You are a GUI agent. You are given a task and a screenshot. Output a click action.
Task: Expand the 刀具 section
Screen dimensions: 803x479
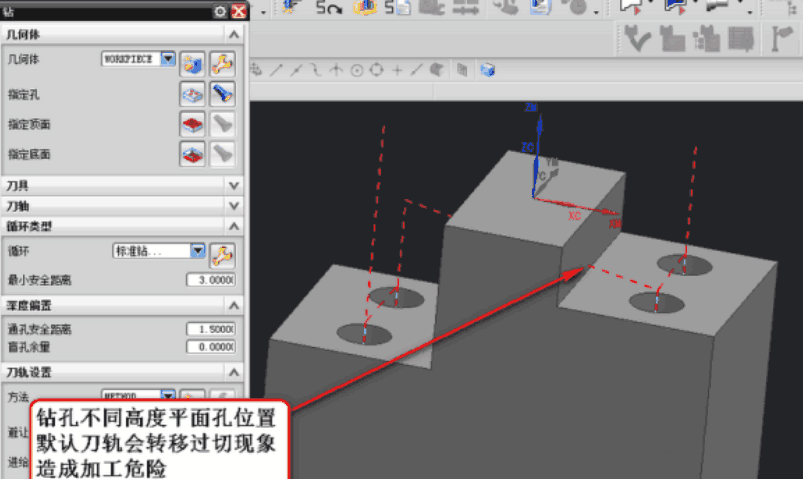pyautogui.click(x=234, y=185)
